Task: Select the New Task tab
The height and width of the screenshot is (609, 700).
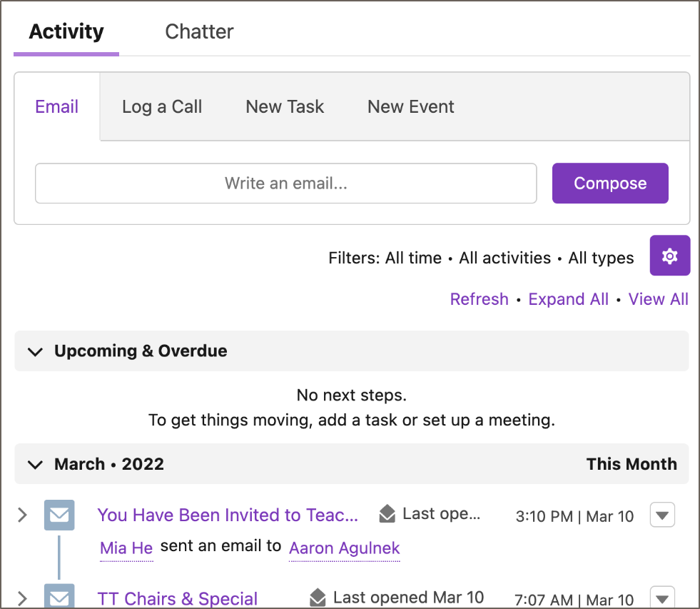Action: 285,107
